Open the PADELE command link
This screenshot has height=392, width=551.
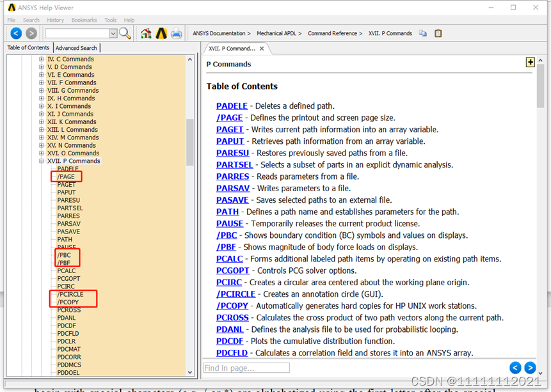coord(232,106)
